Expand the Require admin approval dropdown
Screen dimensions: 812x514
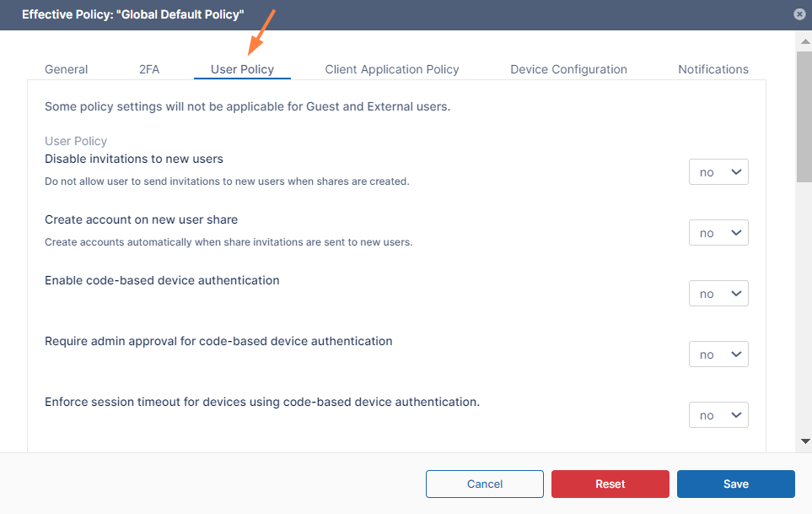(x=718, y=354)
